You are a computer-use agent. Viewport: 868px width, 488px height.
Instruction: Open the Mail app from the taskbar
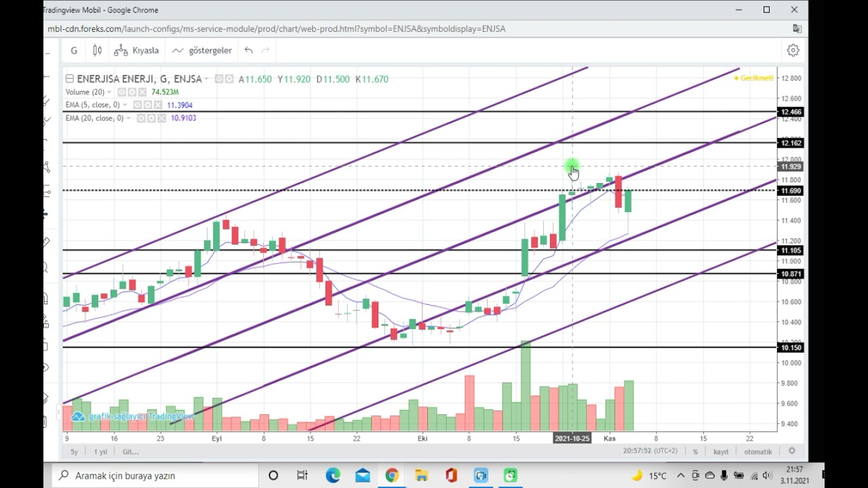tap(363, 476)
